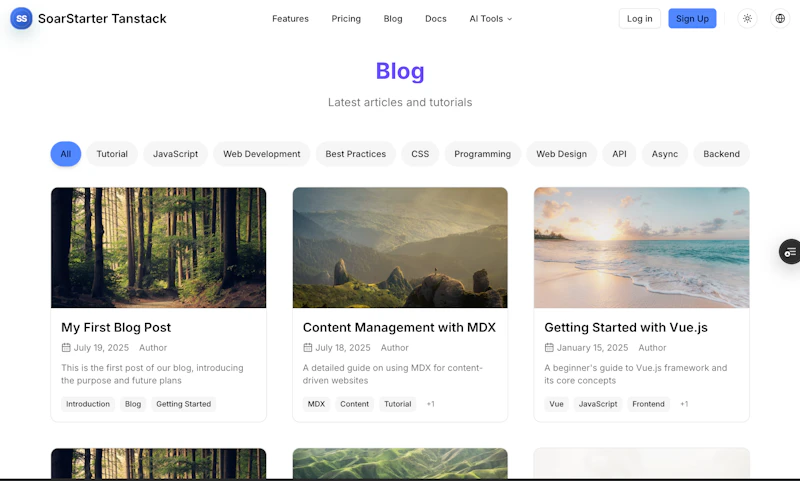Click the Blog tag on first post
Screen dimensions: 800x481
tap(133, 404)
